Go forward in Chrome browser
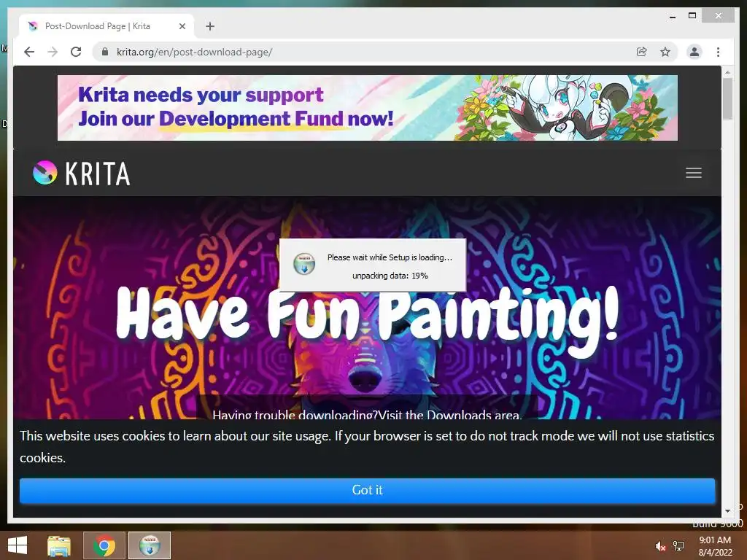This screenshot has width=747, height=560. 53,52
